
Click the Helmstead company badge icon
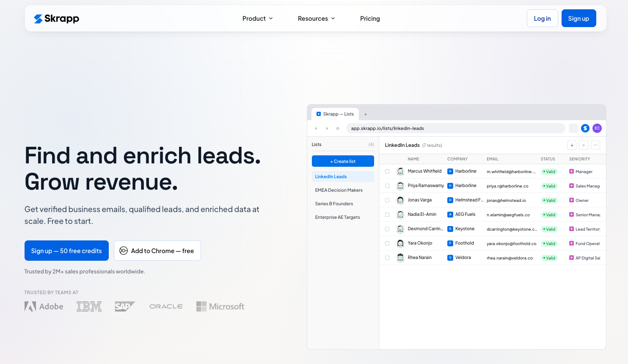point(450,200)
